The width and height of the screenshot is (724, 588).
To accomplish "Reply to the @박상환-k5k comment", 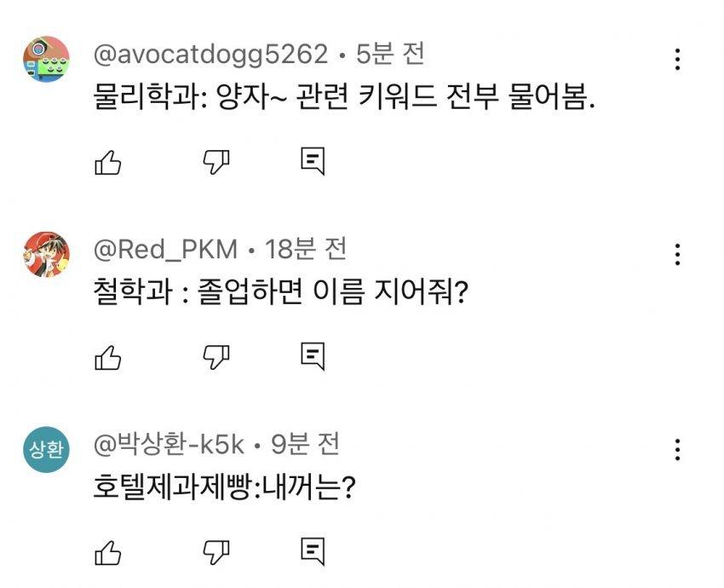I will pyautogui.click(x=313, y=552).
